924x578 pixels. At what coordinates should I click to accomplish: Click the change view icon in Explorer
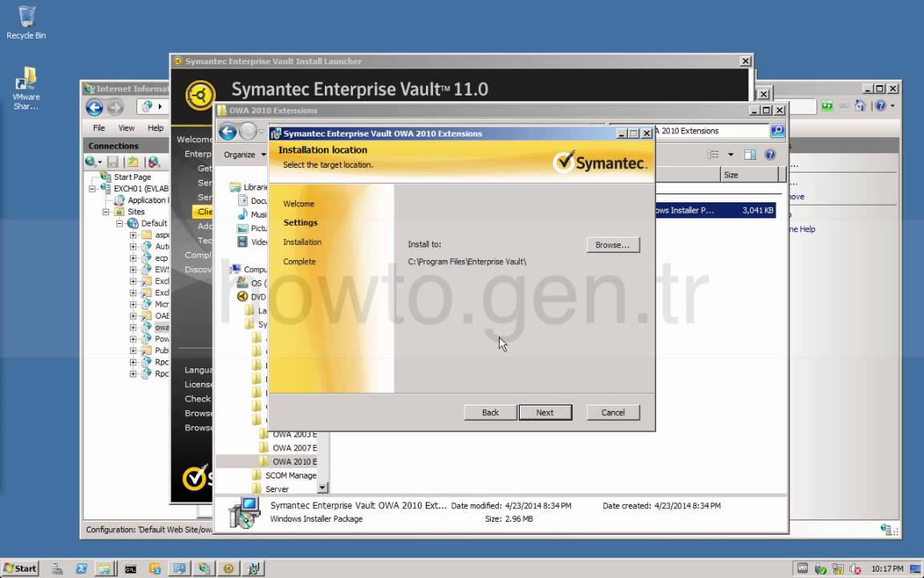(713, 154)
